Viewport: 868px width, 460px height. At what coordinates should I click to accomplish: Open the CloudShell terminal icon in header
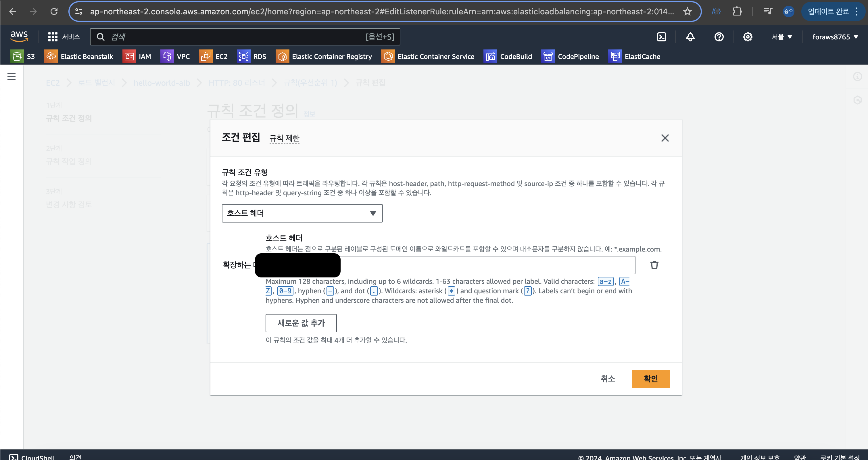pos(661,37)
